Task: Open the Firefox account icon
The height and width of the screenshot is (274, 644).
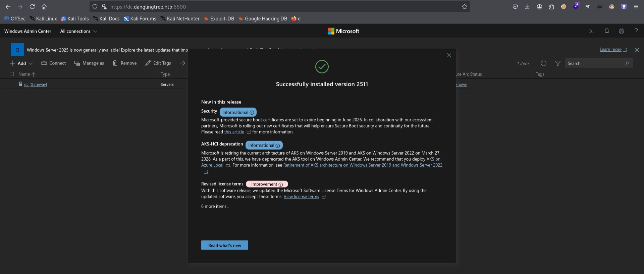Action: coord(539,7)
